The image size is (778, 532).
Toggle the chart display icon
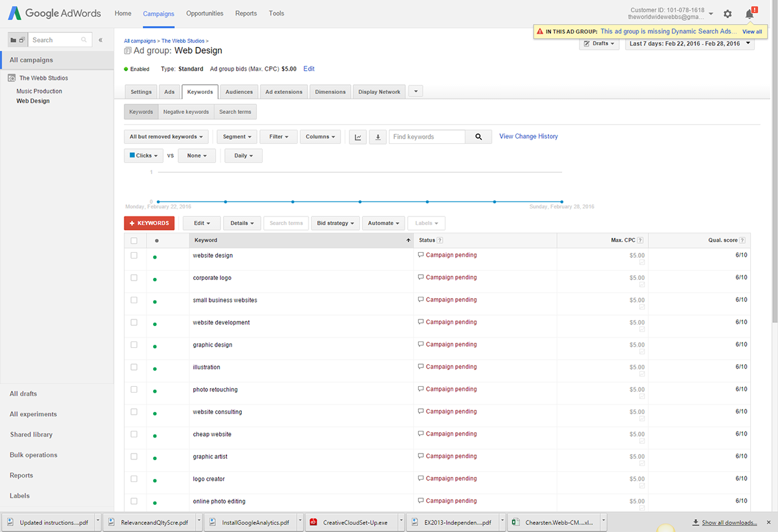[x=359, y=137]
